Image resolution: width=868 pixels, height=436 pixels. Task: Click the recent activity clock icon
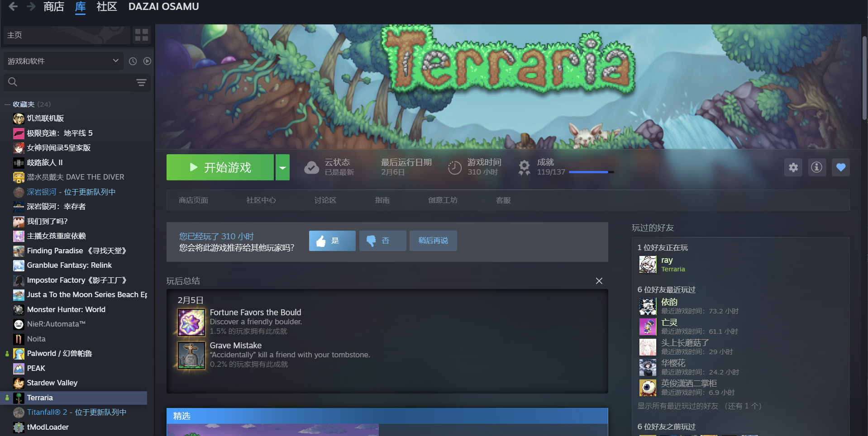click(133, 61)
